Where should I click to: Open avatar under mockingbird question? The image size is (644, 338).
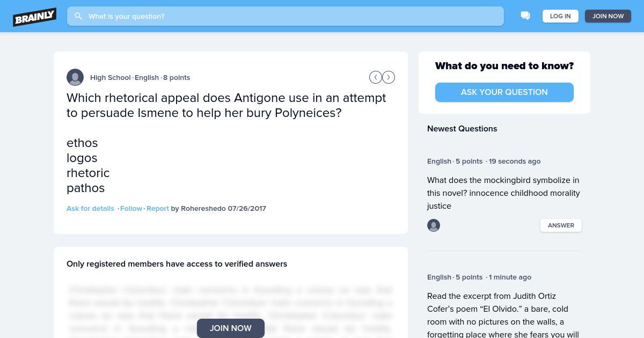pos(434,225)
